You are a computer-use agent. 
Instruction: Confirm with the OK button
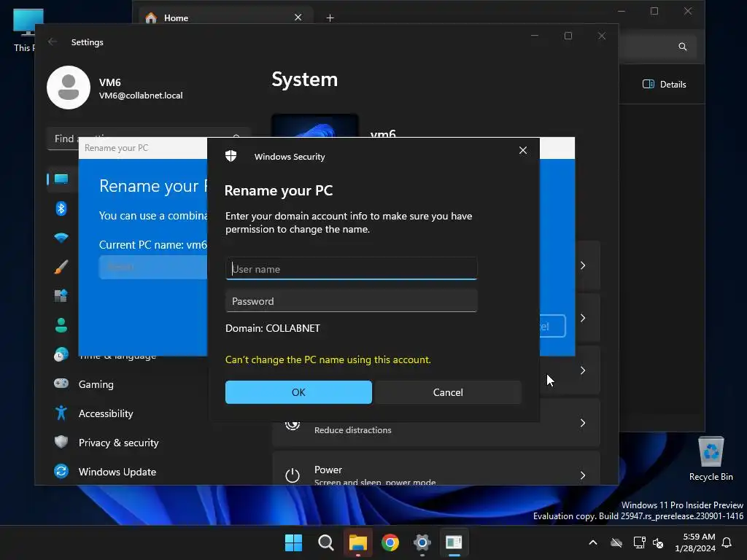[x=298, y=392]
